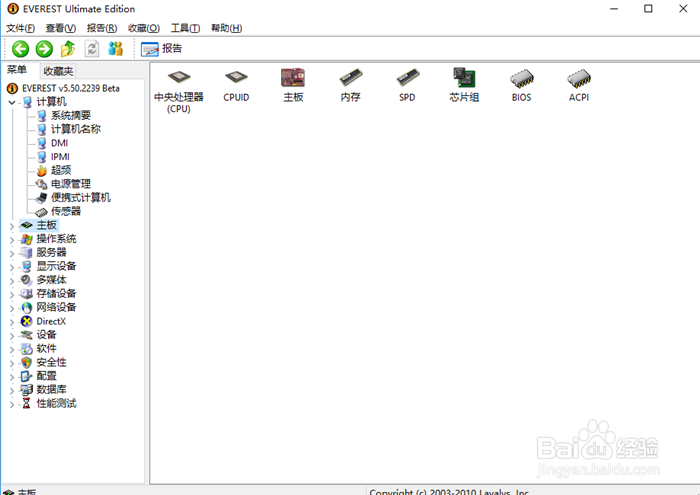Open the 工具(T) menu
This screenshot has height=495, width=700.
click(185, 28)
